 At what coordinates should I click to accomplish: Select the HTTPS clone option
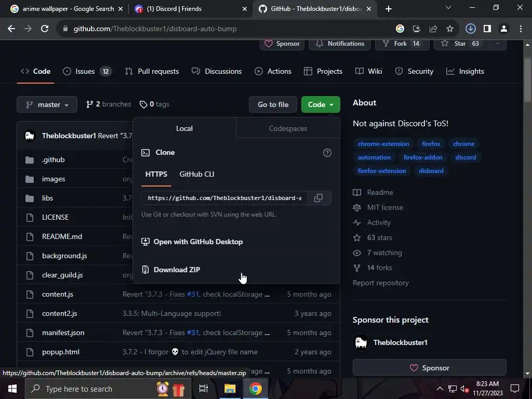point(156,174)
